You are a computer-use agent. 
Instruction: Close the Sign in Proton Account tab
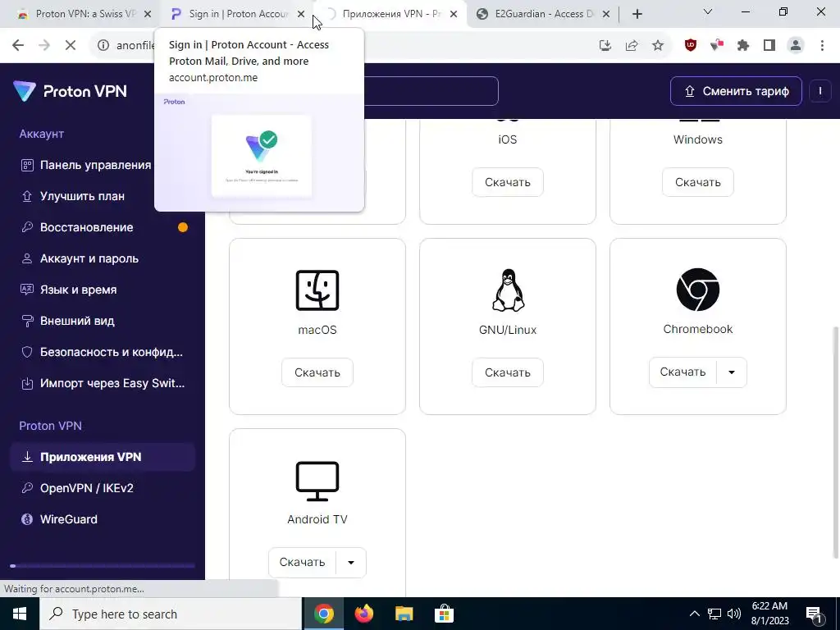[x=301, y=14]
